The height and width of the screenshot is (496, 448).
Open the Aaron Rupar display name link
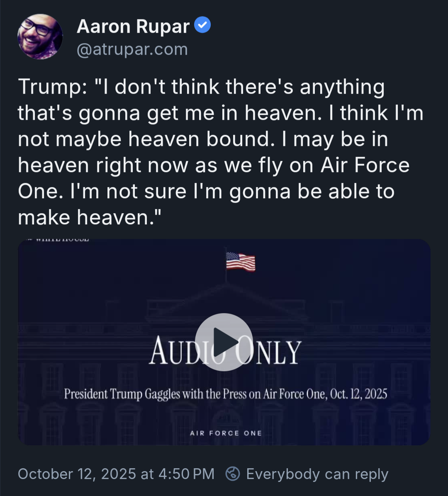[133, 27]
